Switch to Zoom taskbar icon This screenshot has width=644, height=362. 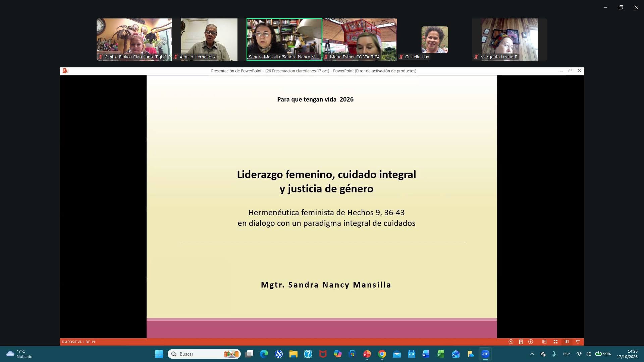point(485,354)
